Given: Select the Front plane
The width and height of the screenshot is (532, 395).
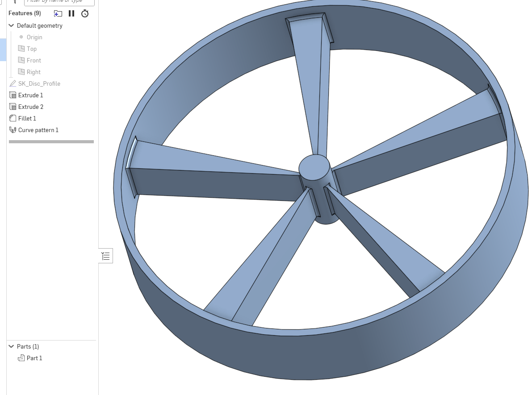Looking at the screenshot, I should pos(34,60).
